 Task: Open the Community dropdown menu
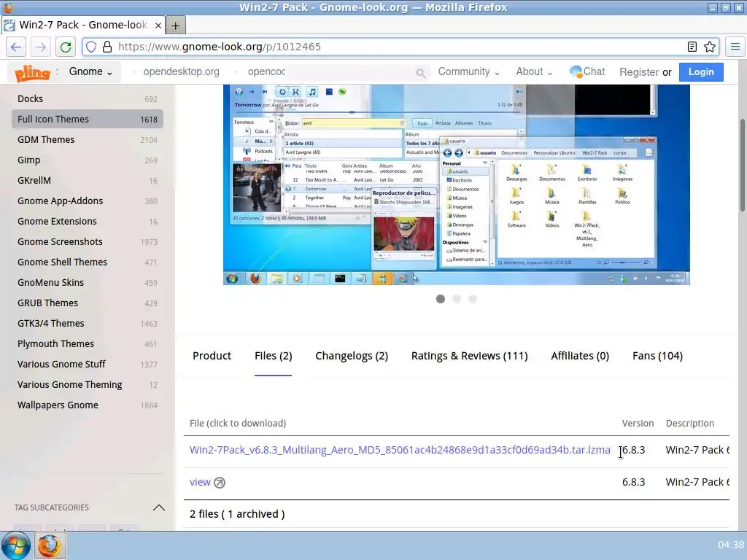[469, 72]
